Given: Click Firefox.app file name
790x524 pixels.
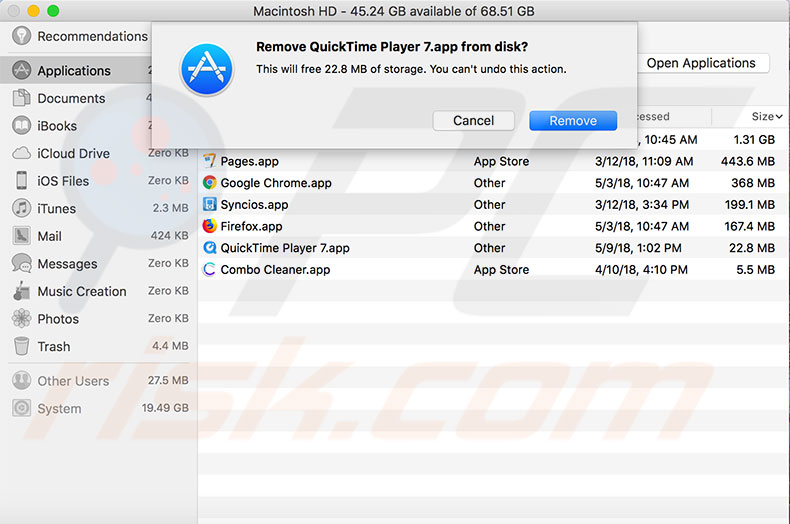Looking at the screenshot, I should [x=251, y=226].
